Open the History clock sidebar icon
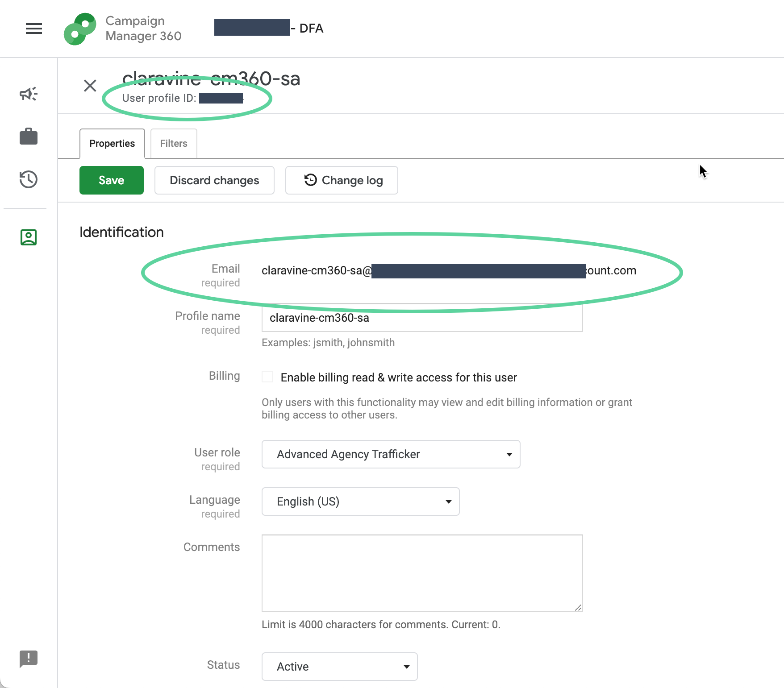Viewport: 784px width, 688px height. point(29,179)
